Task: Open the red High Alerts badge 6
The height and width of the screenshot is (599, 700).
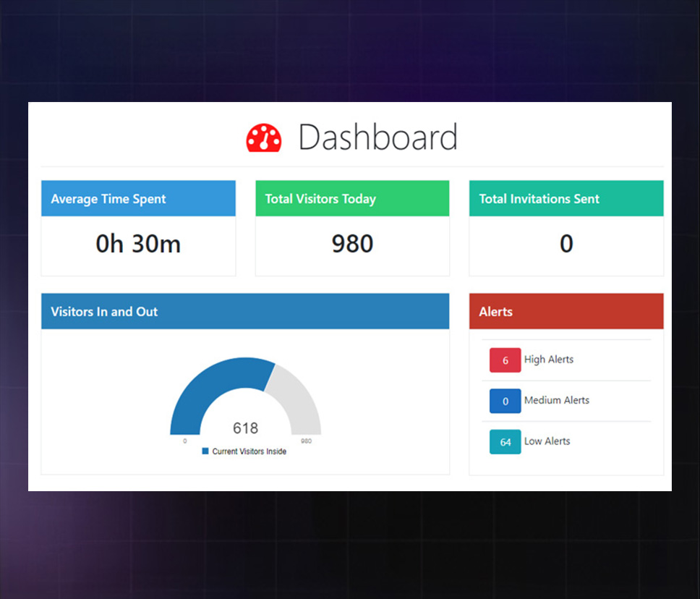Action: 505,360
